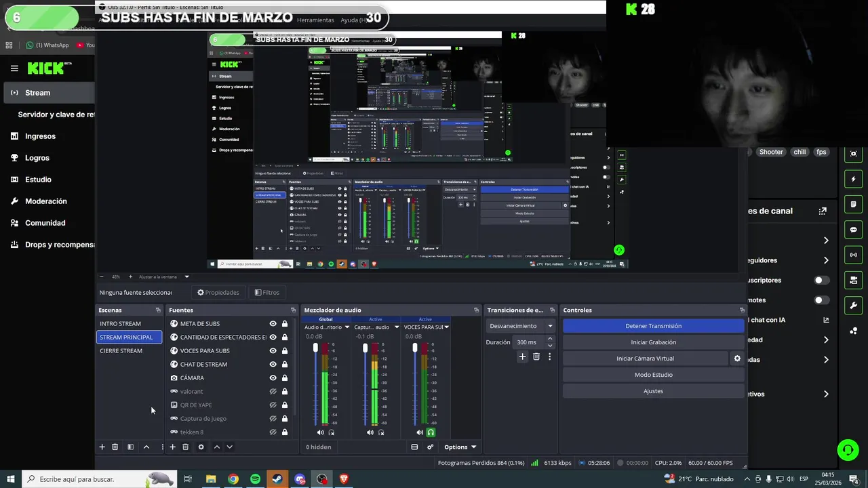Add a new scene with plus icon
868x488 pixels.
[x=102, y=447]
